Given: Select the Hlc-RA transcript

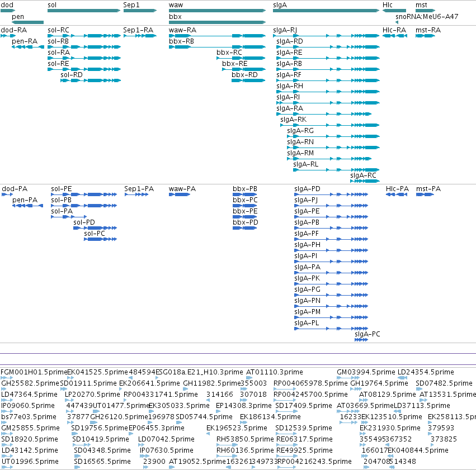Looking at the screenshot, I should pyautogui.click(x=395, y=36).
